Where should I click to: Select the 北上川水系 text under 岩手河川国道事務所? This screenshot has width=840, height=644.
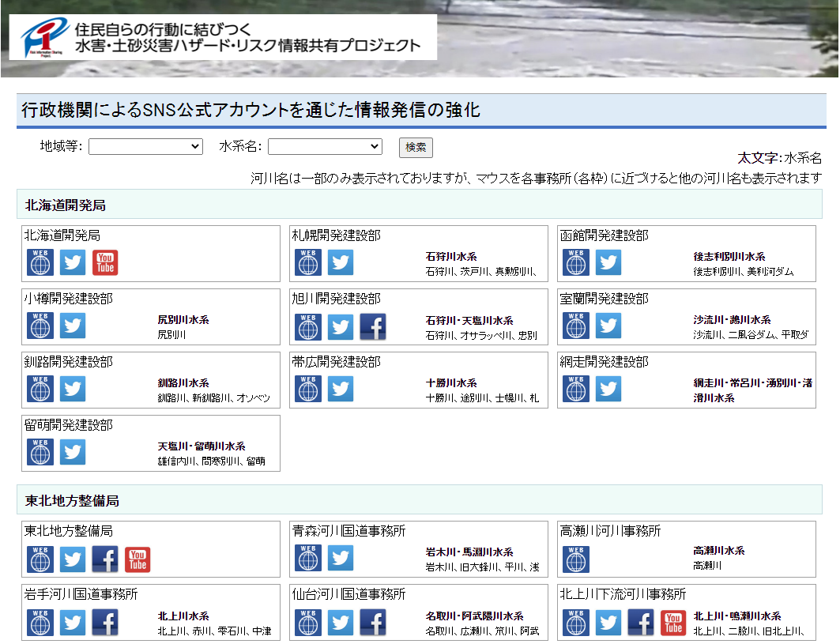(183, 616)
